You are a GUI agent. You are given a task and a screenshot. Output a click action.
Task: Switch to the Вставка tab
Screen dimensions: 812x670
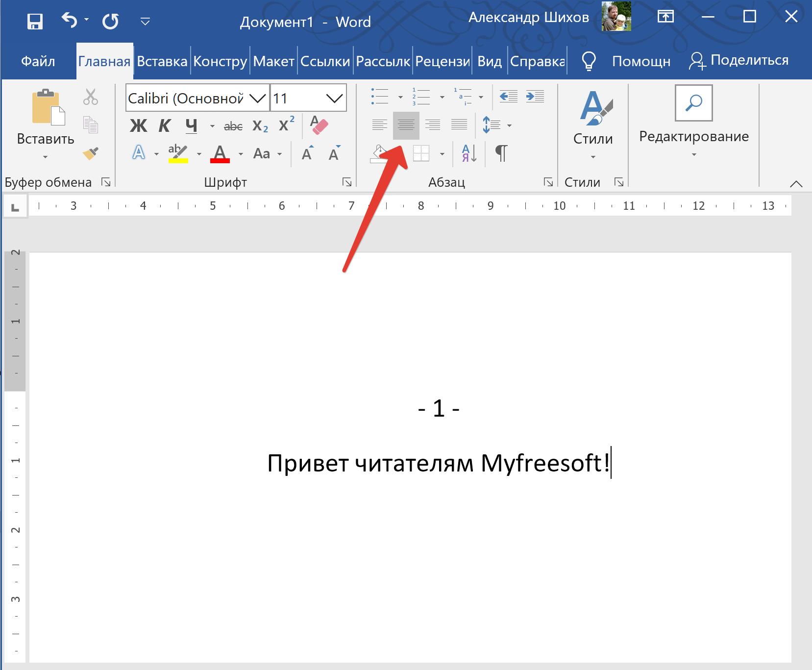coord(162,61)
